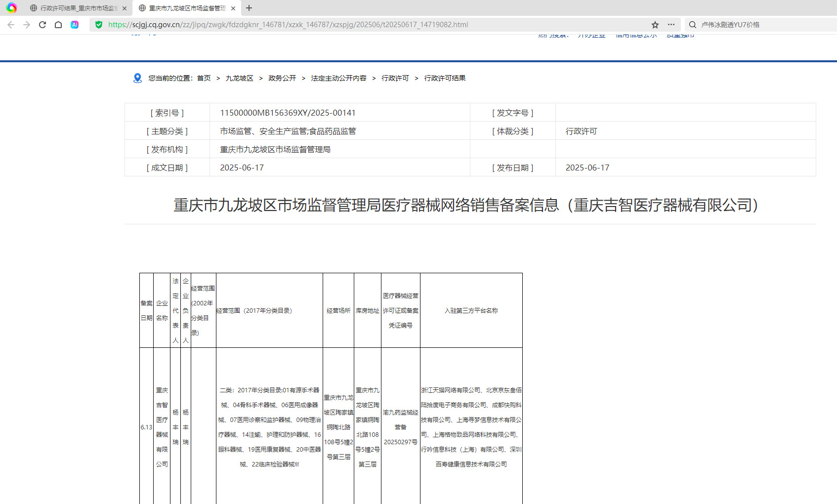The height and width of the screenshot is (504, 837).
Task: Open 政务公开 breadcrumb link
Action: point(282,78)
